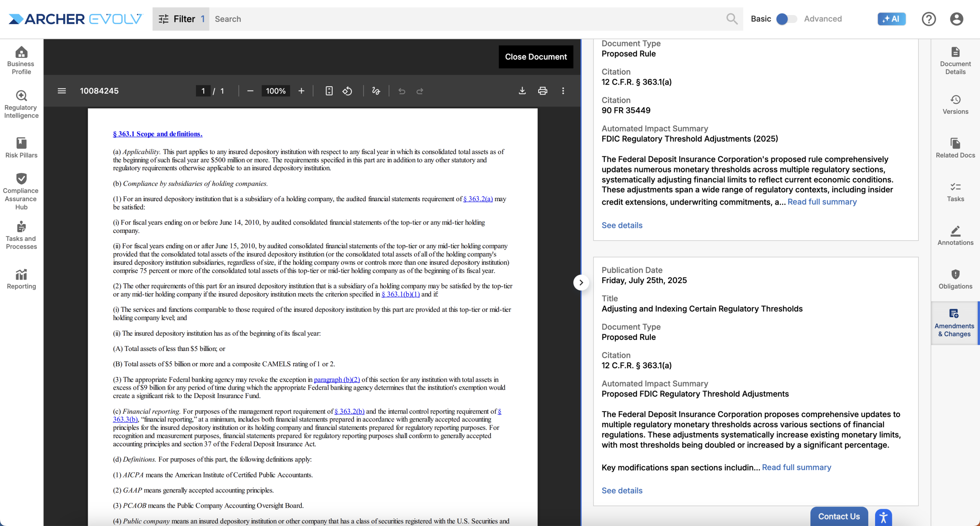Click the fit-to-page icon

[329, 91]
